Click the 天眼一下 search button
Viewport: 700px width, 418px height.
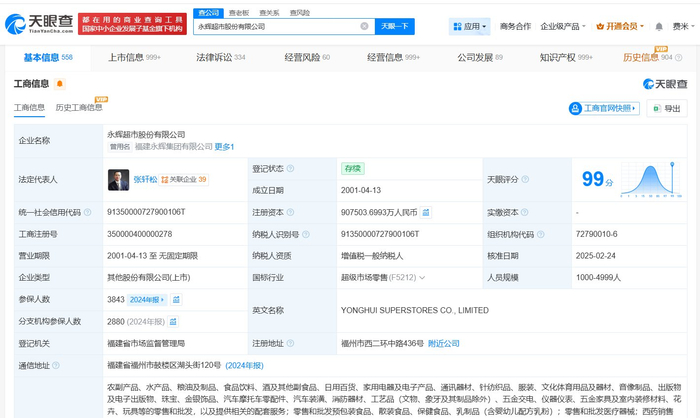(394, 26)
